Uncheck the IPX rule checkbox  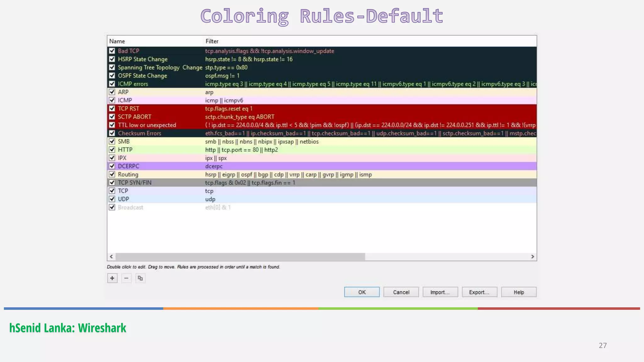[112, 158]
